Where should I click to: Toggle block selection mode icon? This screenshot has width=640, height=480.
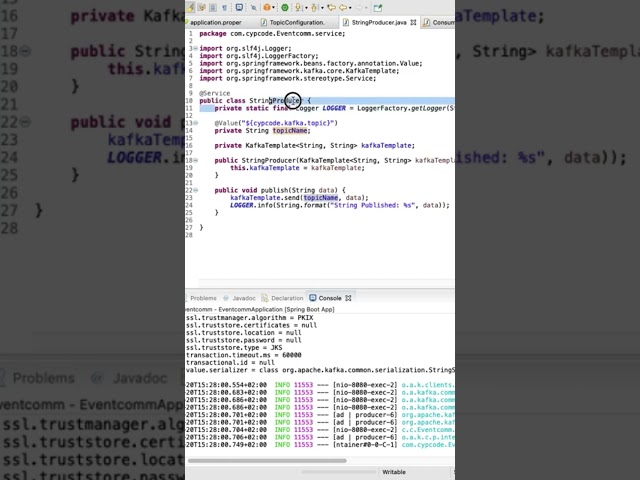213,7
